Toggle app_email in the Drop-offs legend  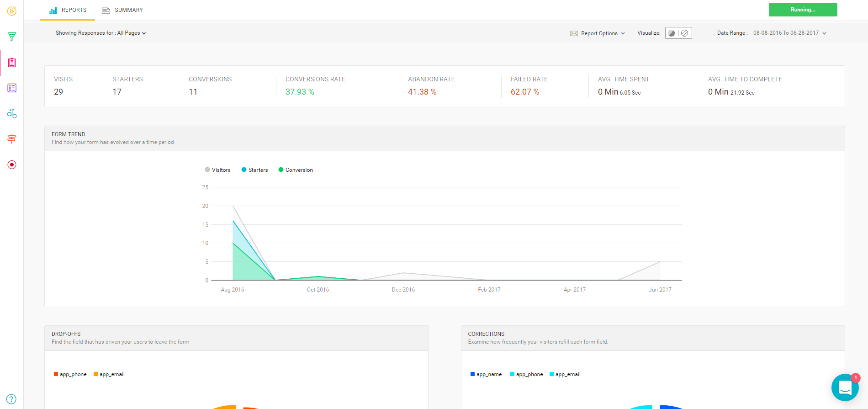tap(109, 374)
